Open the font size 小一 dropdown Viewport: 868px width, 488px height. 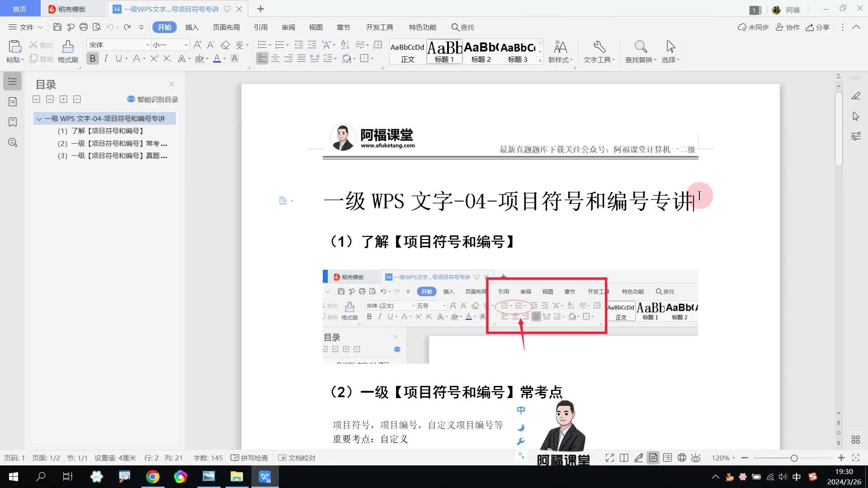pyautogui.click(x=186, y=45)
